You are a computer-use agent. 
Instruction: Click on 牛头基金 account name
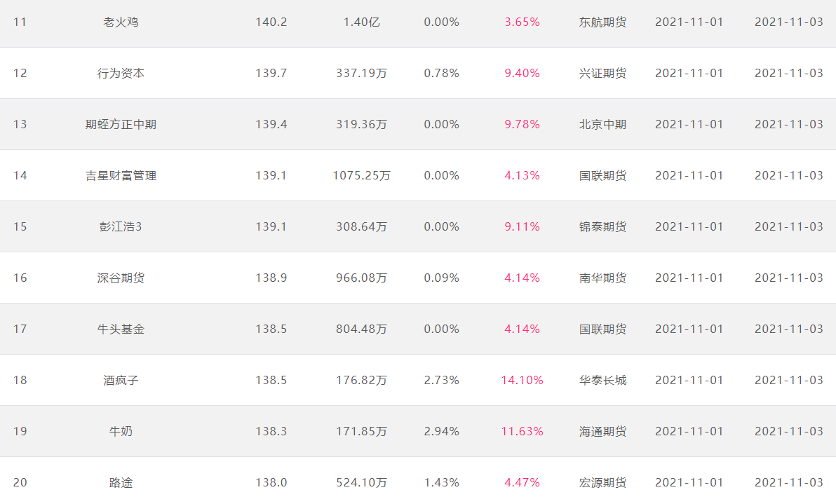121,329
